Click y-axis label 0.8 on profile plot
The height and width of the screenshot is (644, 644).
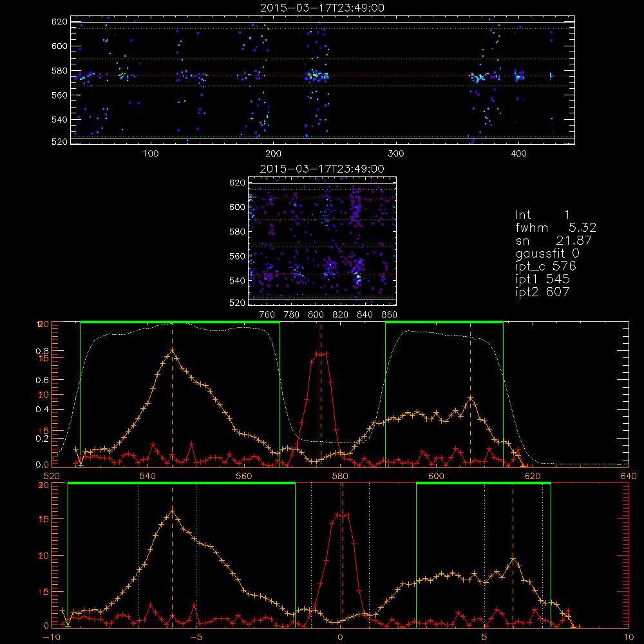pyautogui.click(x=43, y=351)
